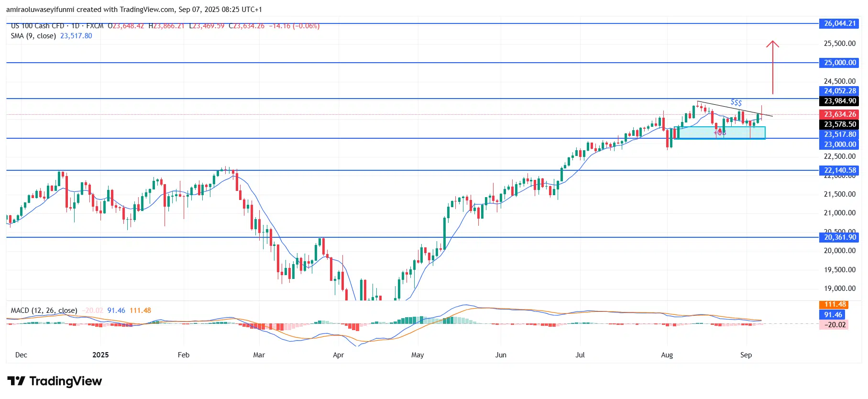
Task: Click the blue 91.46 MACD label
Action: click(x=832, y=315)
